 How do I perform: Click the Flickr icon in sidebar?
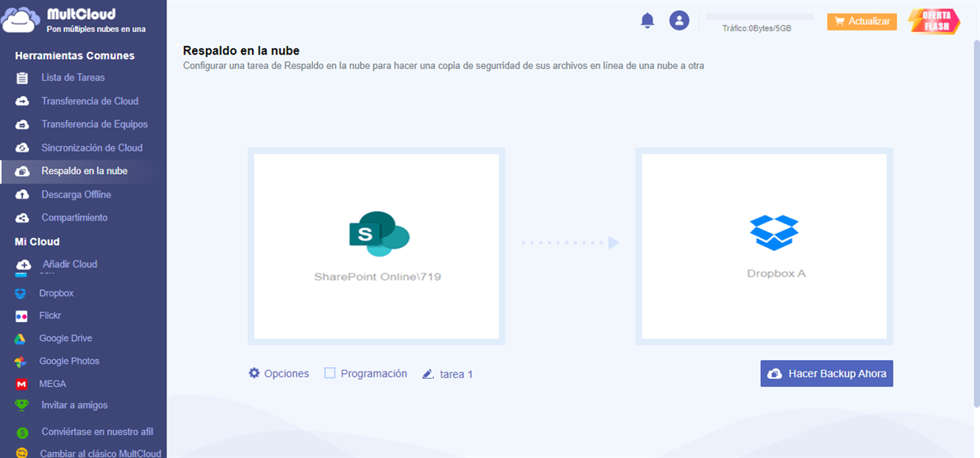point(21,316)
